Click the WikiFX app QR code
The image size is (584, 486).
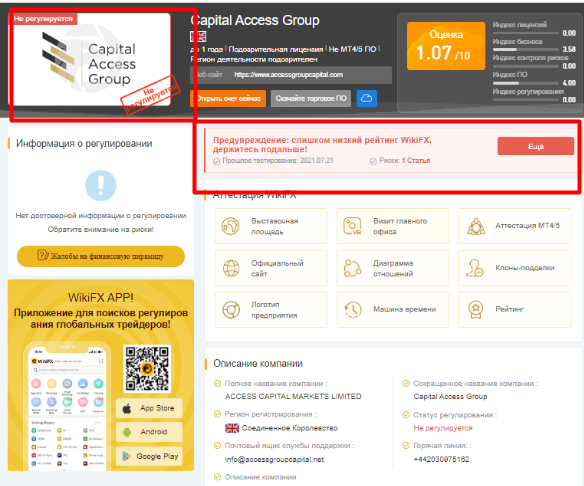[x=147, y=368]
